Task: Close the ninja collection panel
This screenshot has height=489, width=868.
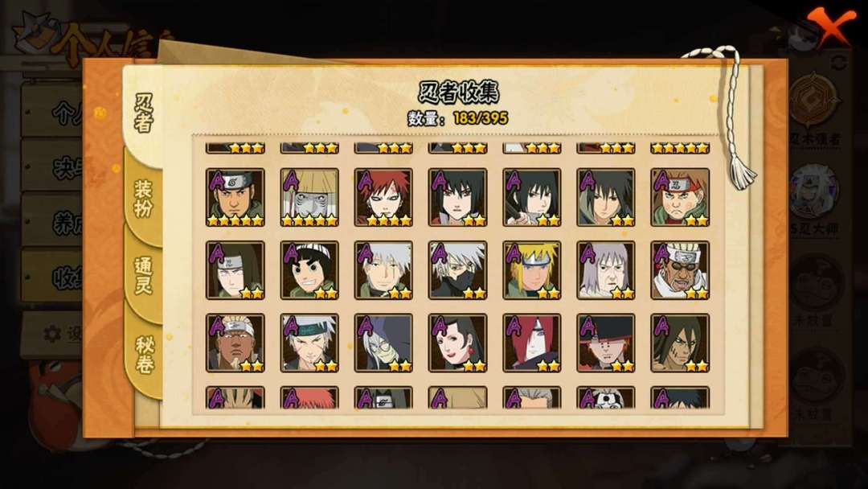Action: coord(831,25)
